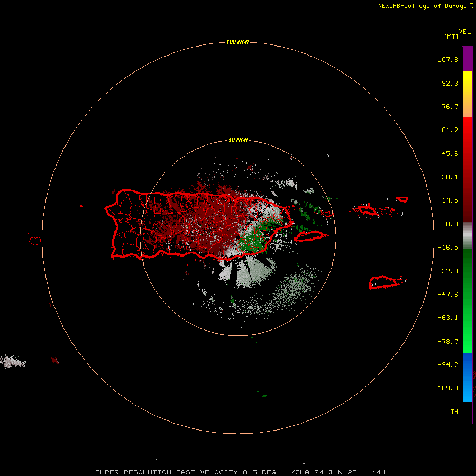Select the -78.7 legend value
Image resolution: width=476 pixels, height=476 pixels.
click(x=448, y=342)
